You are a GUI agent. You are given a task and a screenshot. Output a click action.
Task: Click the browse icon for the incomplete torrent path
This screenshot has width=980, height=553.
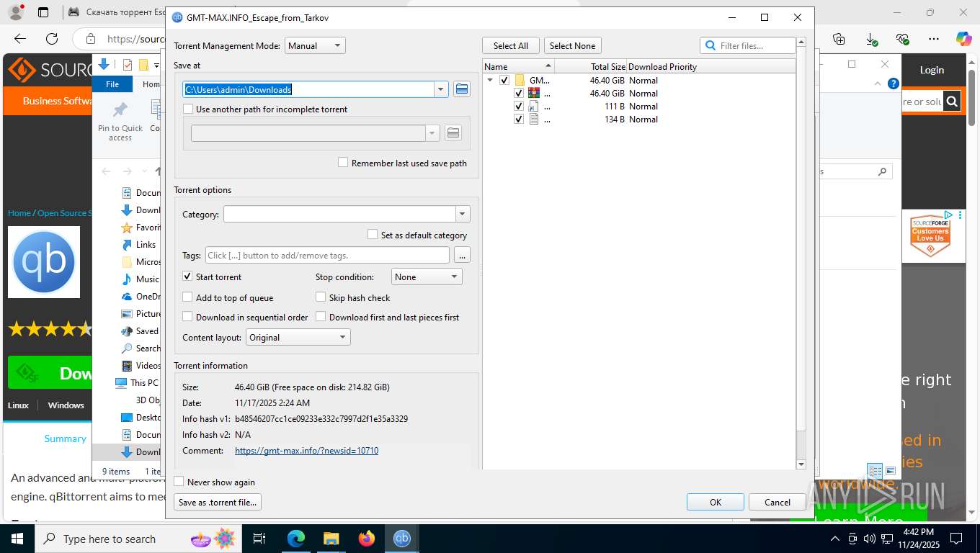453,133
